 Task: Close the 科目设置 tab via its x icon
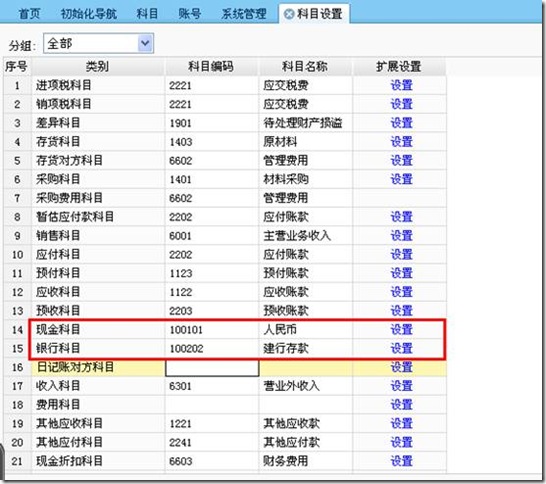pyautogui.click(x=289, y=14)
